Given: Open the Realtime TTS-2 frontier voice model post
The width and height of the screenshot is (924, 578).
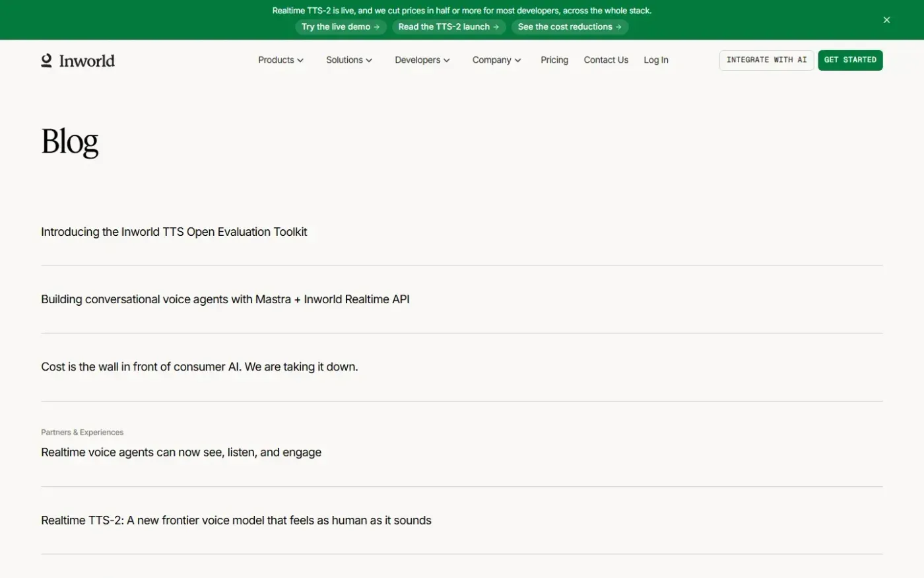Looking at the screenshot, I should [236, 521].
